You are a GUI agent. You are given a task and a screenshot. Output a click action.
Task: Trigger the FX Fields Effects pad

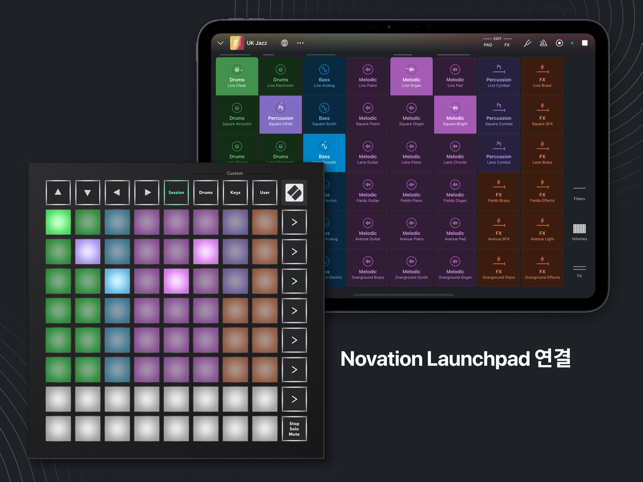click(x=542, y=191)
